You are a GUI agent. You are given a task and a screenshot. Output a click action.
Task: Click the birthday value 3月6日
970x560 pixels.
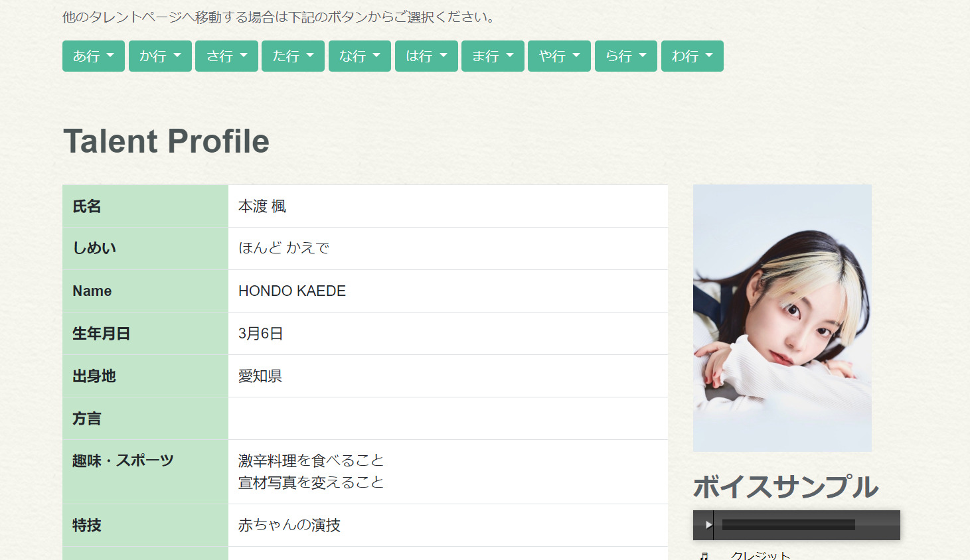click(x=261, y=333)
